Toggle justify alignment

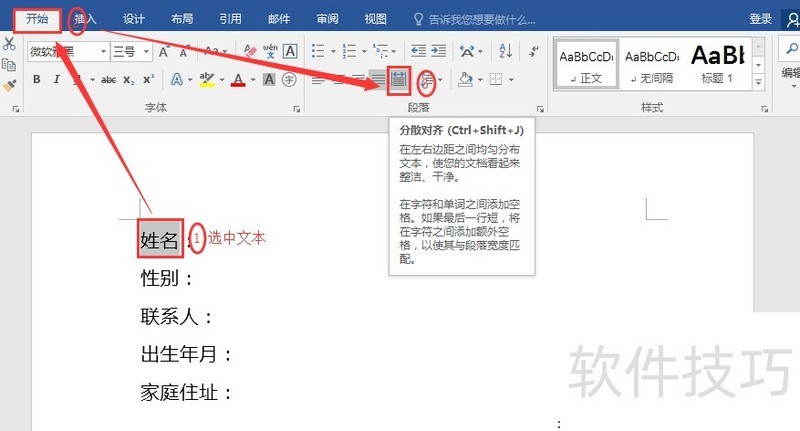(378, 80)
